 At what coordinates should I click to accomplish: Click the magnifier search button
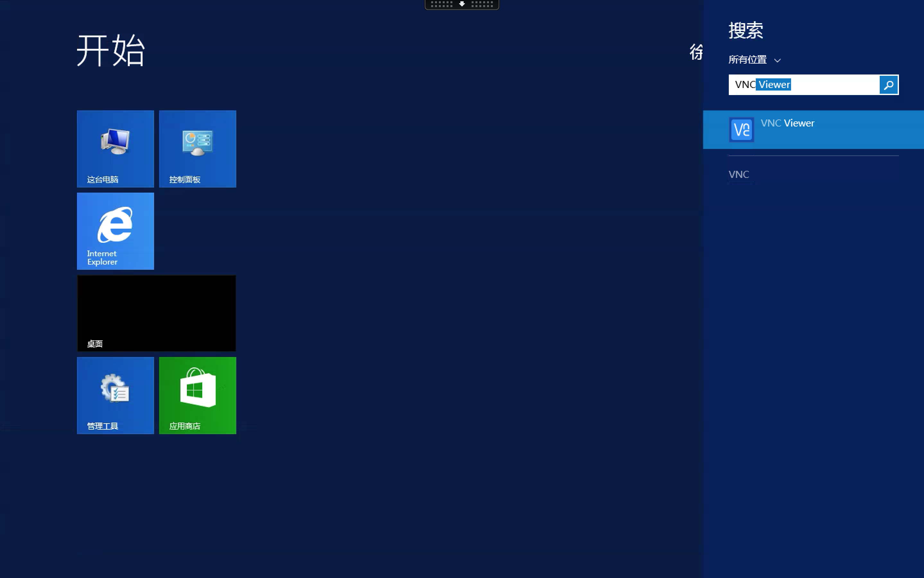coord(888,85)
